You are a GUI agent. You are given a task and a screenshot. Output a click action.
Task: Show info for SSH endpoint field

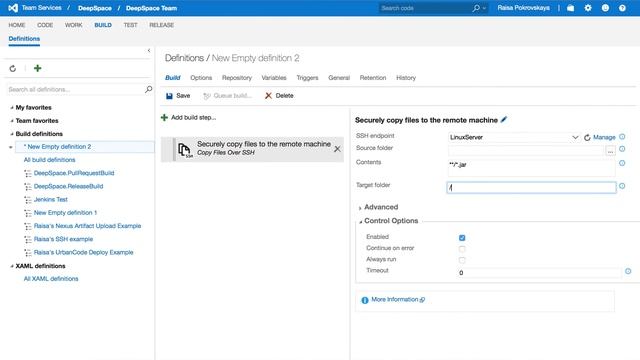[x=622, y=137]
